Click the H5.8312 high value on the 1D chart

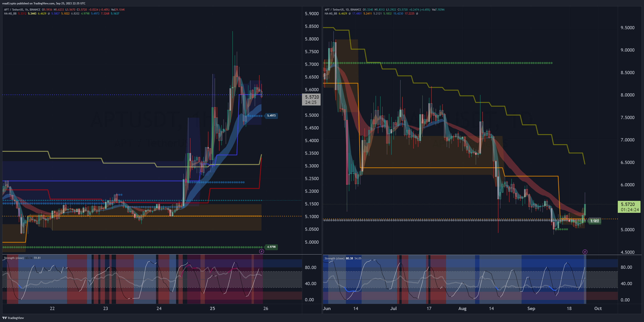point(380,9)
